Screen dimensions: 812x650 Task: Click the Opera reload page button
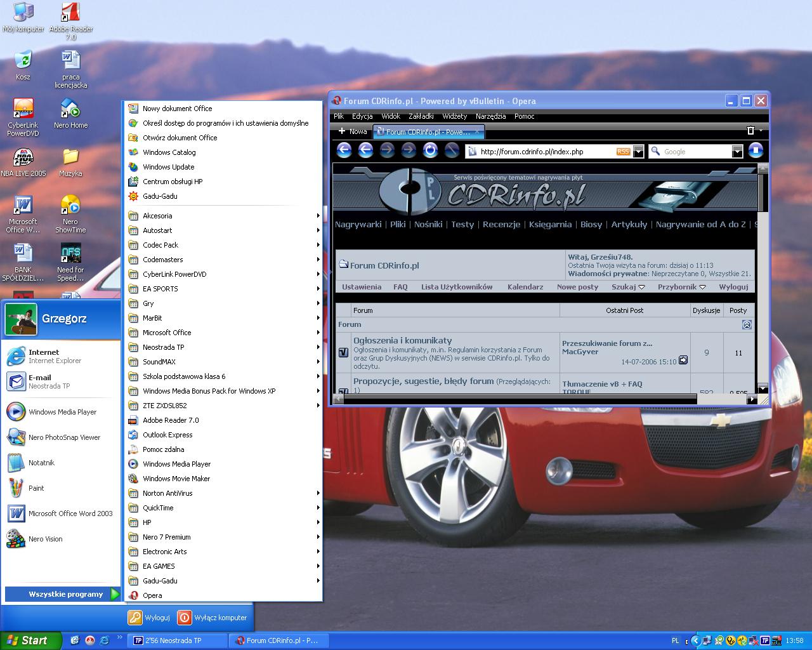point(430,150)
